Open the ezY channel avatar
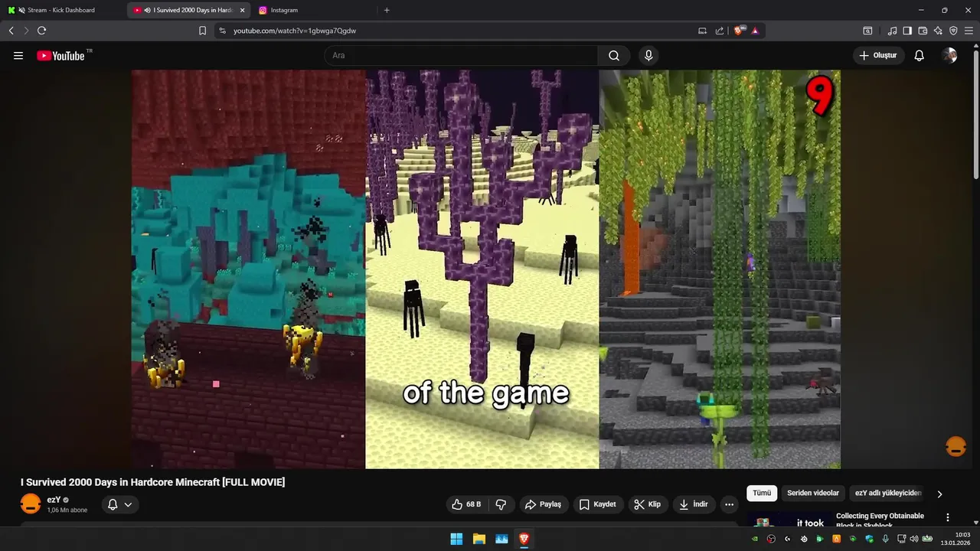 click(31, 504)
